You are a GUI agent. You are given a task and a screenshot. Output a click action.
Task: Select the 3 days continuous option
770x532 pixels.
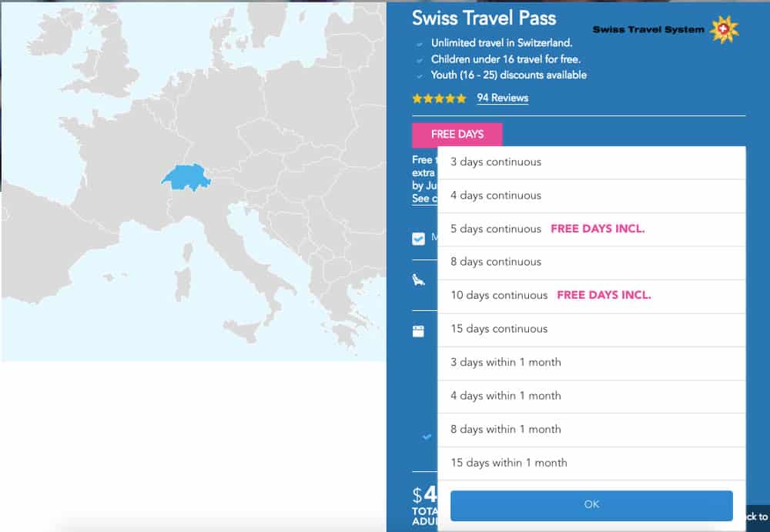pos(591,162)
